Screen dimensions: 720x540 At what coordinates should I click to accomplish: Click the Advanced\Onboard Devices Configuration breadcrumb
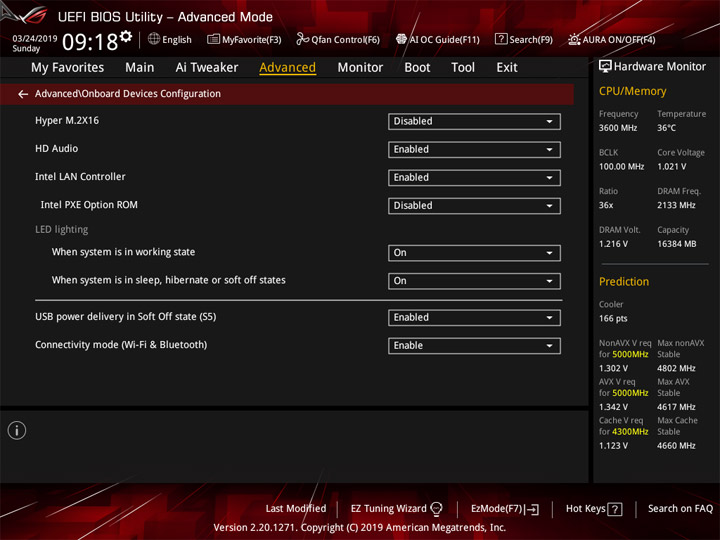pos(128,94)
